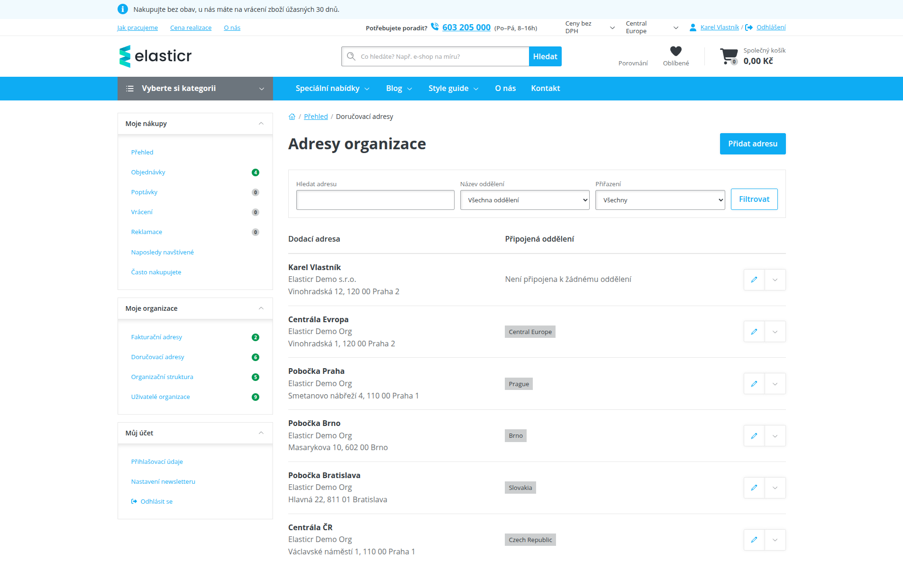Focus the main product search field
This screenshot has width=903, height=588.
pos(435,56)
